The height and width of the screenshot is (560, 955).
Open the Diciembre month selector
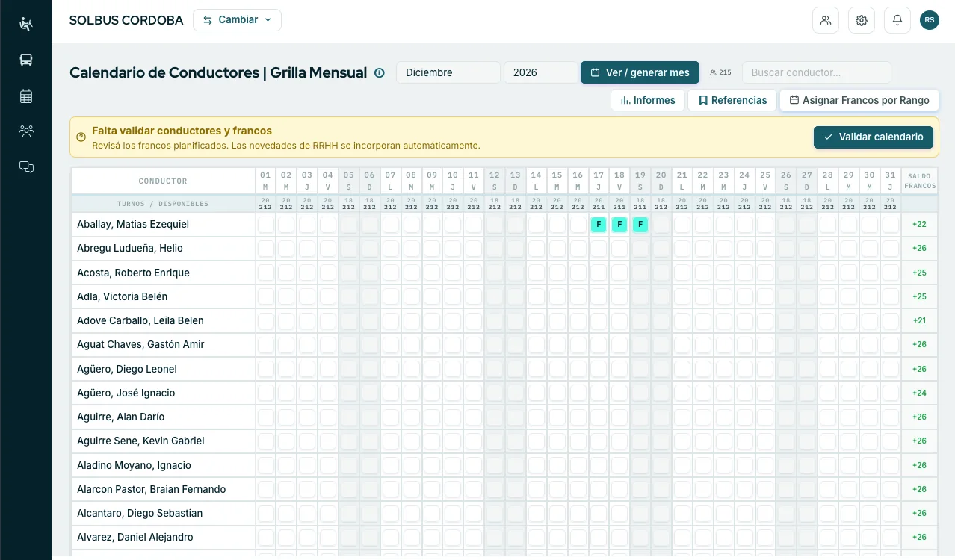[x=448, y=72]
